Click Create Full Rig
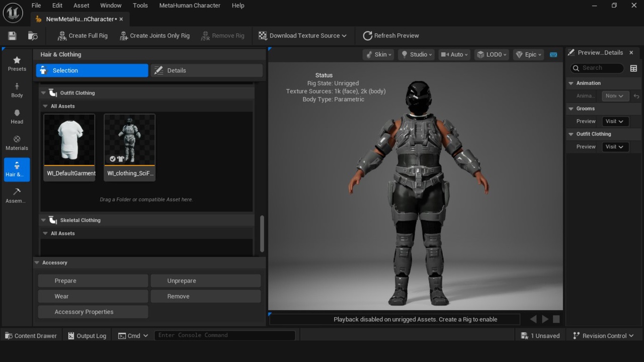 [83, 36]
